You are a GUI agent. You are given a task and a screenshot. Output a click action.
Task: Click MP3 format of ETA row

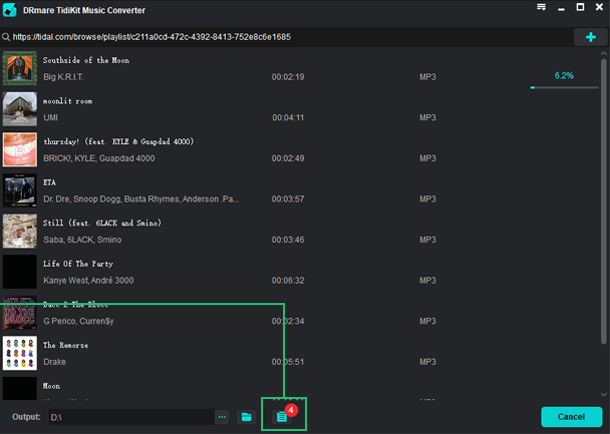coord(428,199)
